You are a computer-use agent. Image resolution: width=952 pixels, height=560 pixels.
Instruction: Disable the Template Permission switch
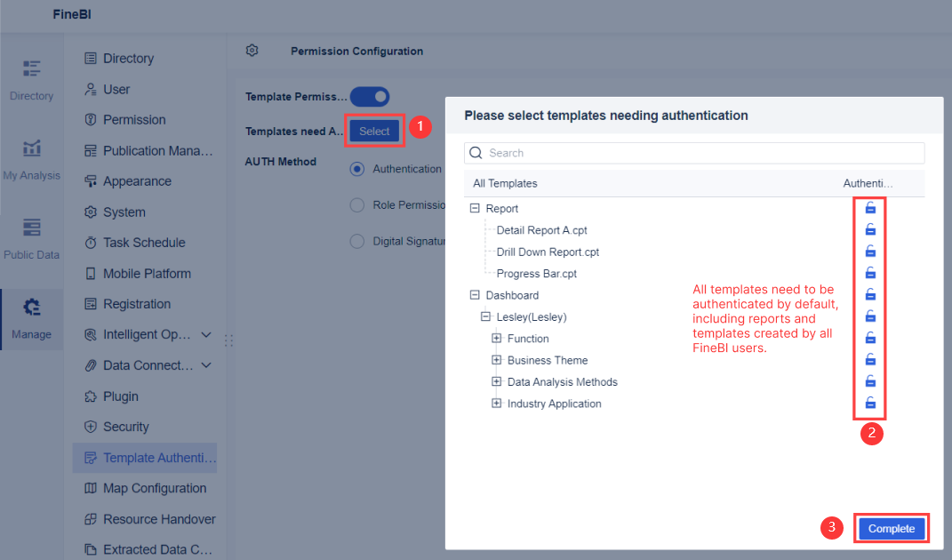point(370,96)
